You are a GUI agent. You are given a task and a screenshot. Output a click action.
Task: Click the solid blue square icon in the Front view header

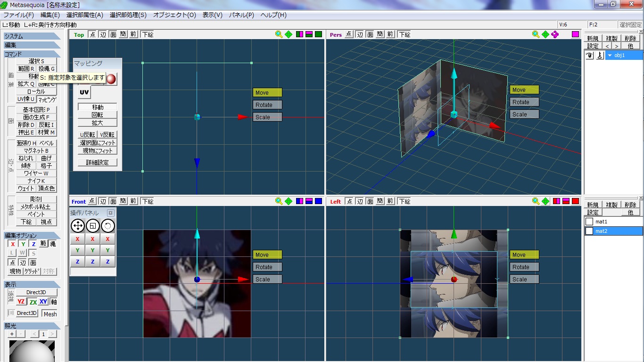(x=318, y=201)
